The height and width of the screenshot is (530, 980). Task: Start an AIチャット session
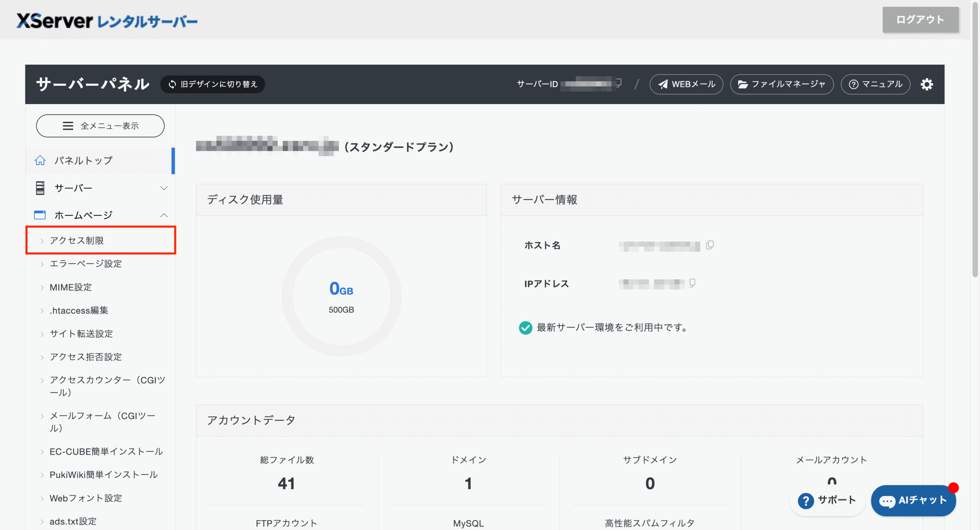913,501
